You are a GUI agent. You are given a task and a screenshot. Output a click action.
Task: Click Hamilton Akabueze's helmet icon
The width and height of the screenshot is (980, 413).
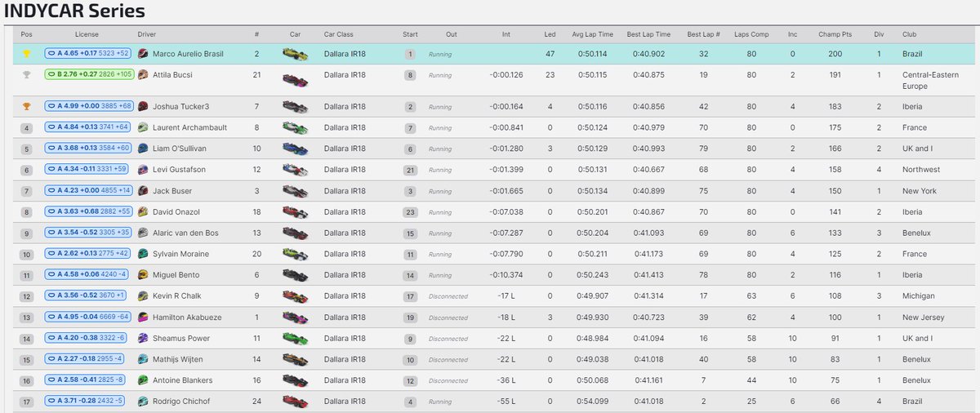pos(144,317)
